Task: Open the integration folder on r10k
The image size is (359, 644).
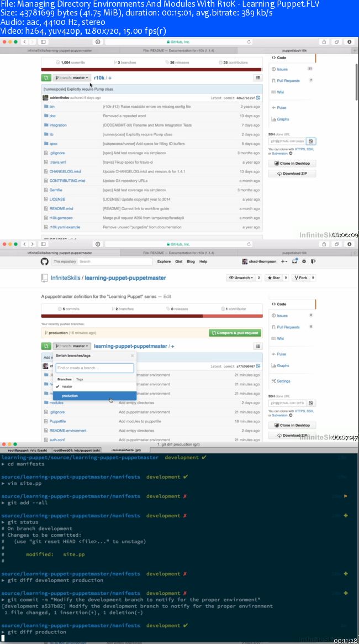Action: click(x=58, y=125)
